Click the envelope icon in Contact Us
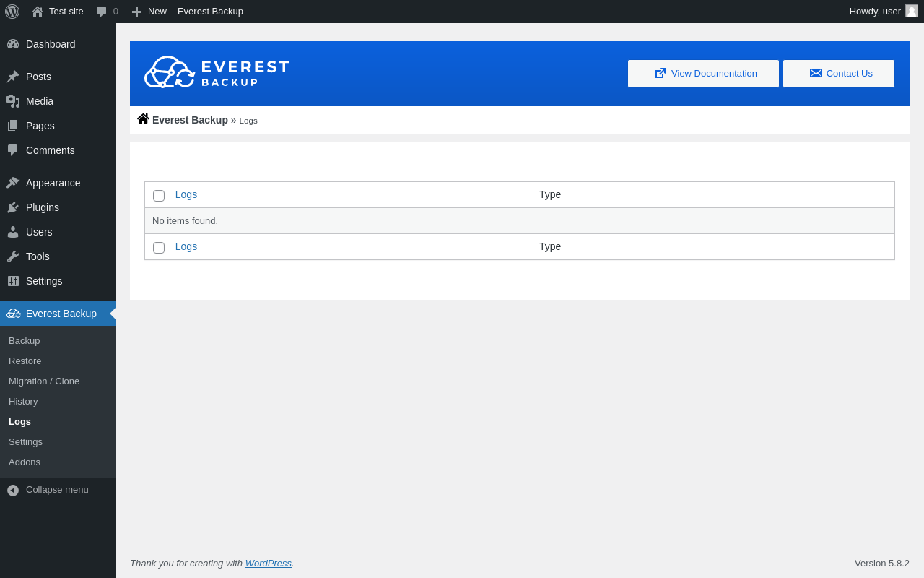This screenshot has width=924, height=578. (816, 73)
